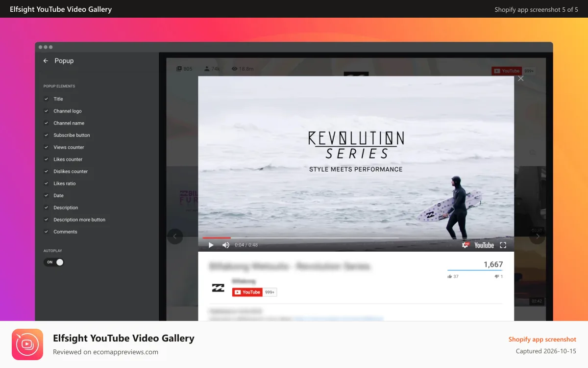
Task: Uncheck the Description more button checkbox
Action: click(47, 220)
